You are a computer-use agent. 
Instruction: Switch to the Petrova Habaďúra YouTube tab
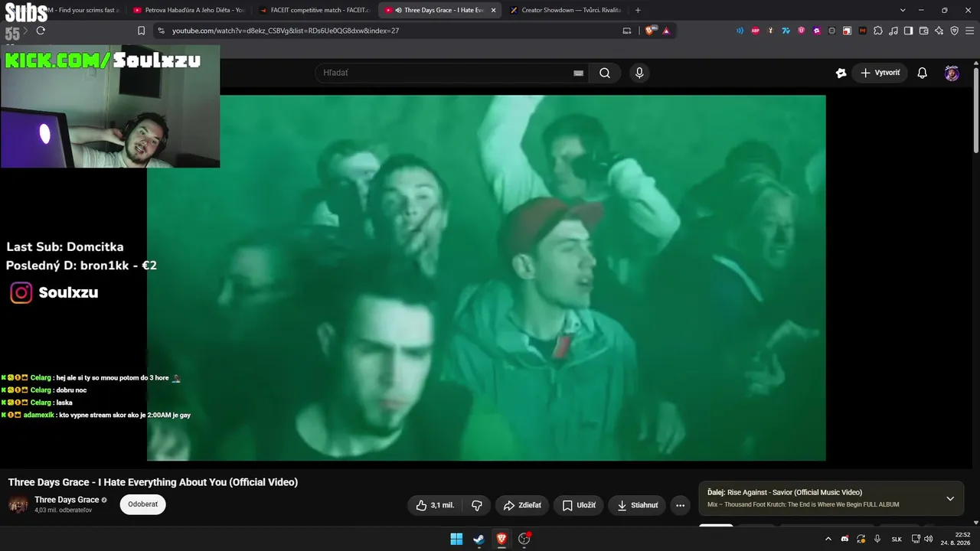point(188,10)
